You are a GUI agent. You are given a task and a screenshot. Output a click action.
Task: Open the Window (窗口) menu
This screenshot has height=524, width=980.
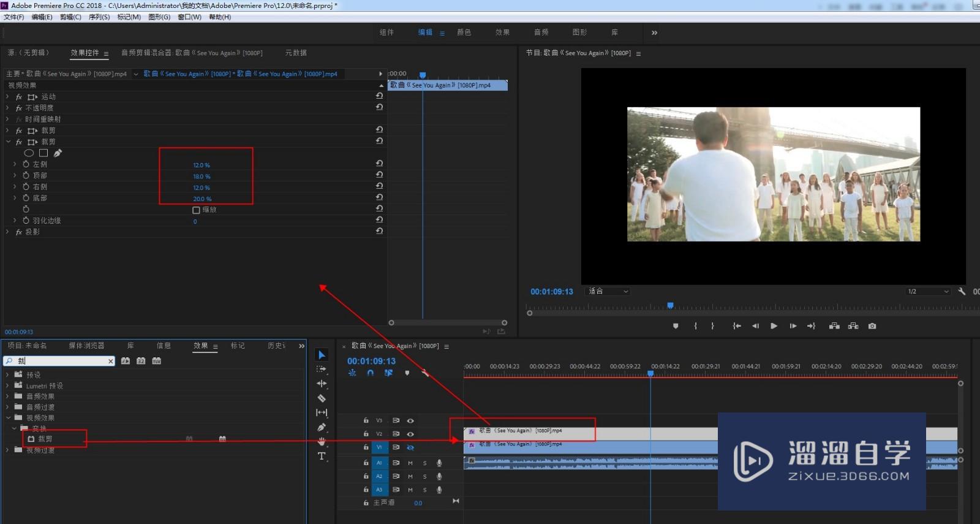[x=189, y=17]
